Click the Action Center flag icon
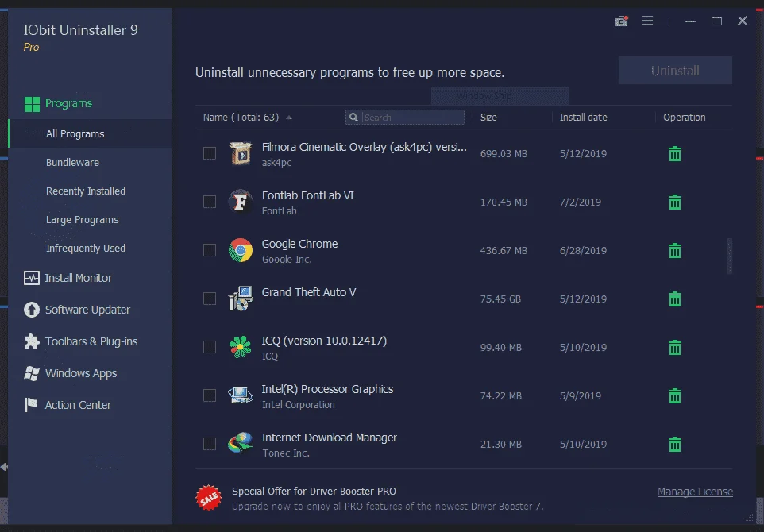Image resolution: width=764 pixels, height=532 pixels. [x=32, y=405]
